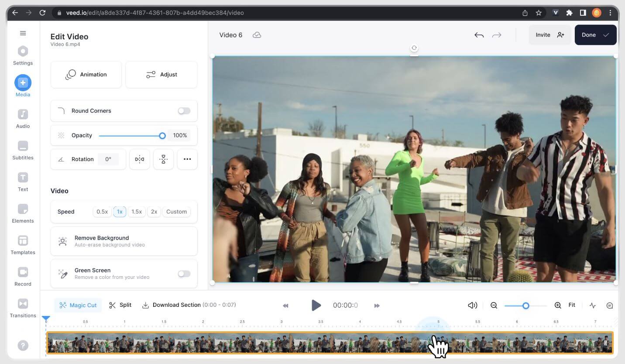Zoom out the timeline
625x364 pixels.
[x=494, y=306]
